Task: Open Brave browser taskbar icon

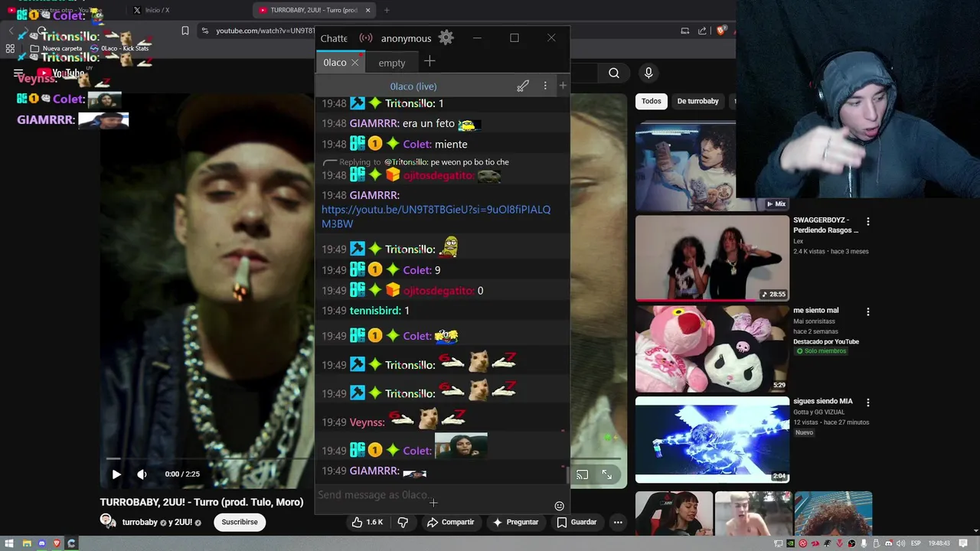Action: (56, 543)
